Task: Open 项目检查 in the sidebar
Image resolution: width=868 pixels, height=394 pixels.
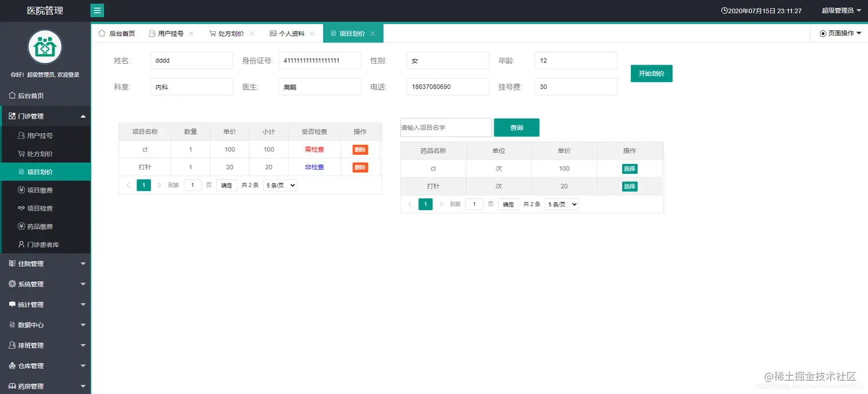Action: point(45,208)
